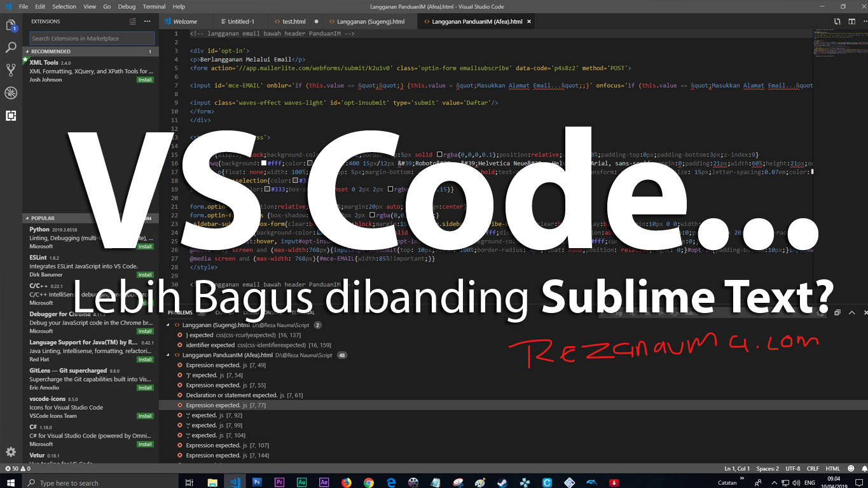Change indentation via Spaces: 2

point(768,468)
